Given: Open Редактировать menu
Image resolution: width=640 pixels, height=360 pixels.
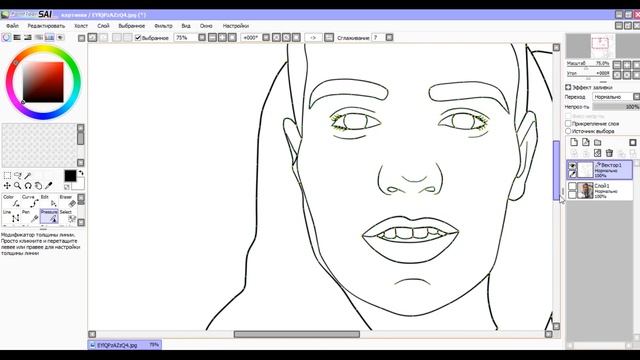Looking at the screenshot, I should coord(46,26).
